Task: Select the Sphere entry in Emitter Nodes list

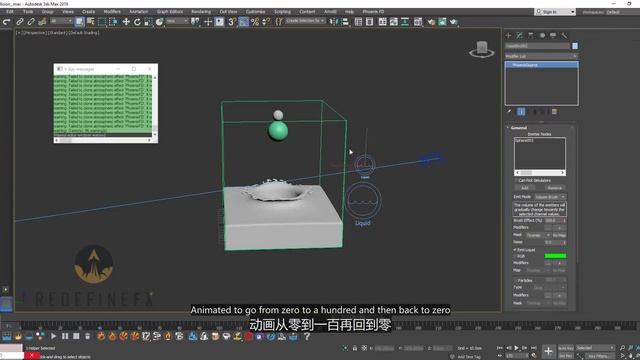Action: pyautogui.click(x=524, y=140)
